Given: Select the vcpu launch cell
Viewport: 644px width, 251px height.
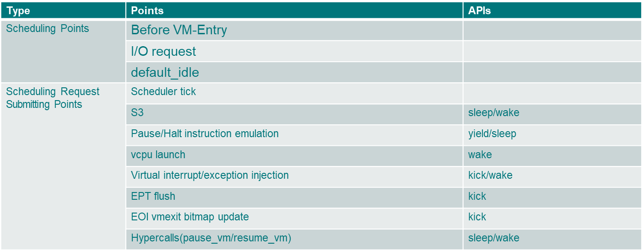Looking at the screenshot, I should pyautogui.click(x=158, y=155).
